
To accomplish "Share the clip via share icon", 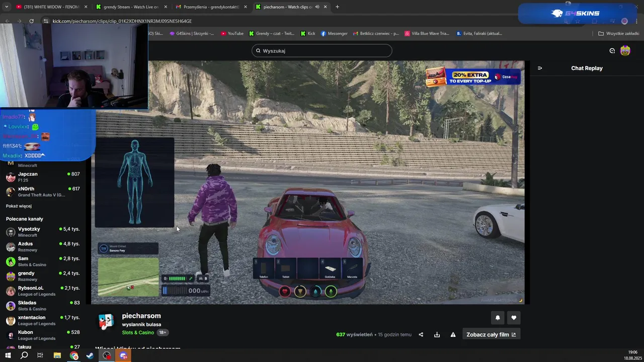I will tap(421, 334).
